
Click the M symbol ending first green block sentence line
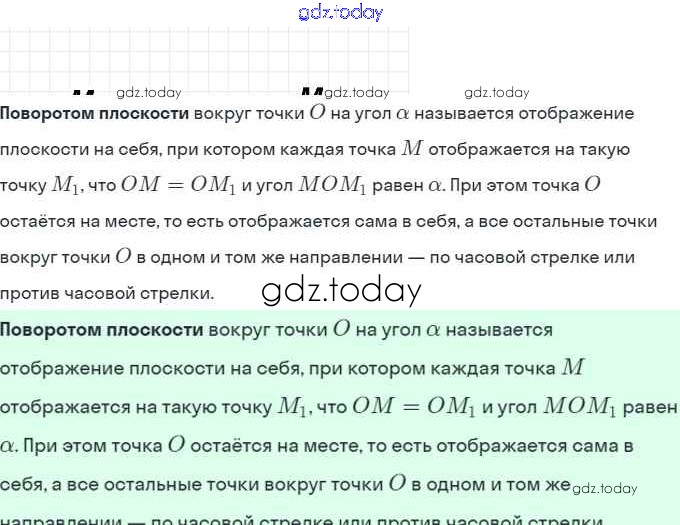(x=571, y=367)
